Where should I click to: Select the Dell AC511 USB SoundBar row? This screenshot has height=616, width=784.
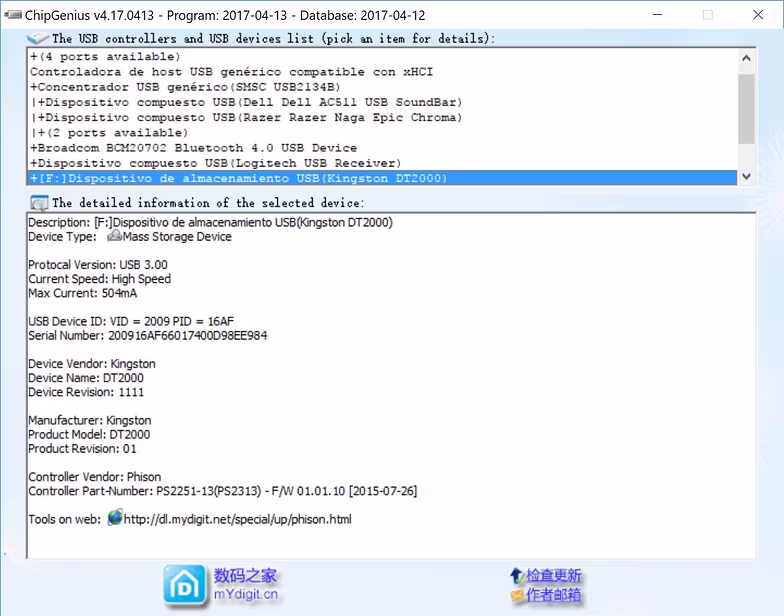[x=382, y=102]
